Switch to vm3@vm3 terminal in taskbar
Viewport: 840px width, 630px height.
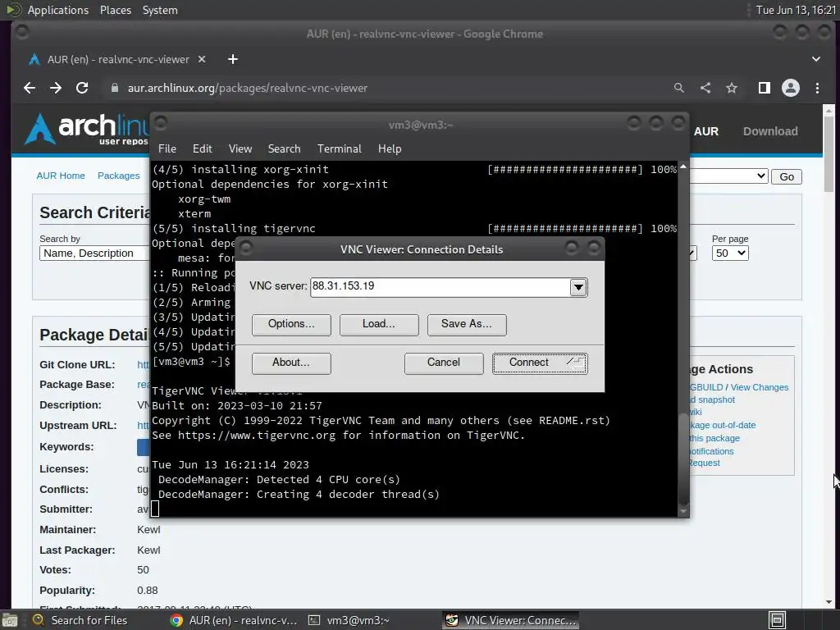pos(349,620)
